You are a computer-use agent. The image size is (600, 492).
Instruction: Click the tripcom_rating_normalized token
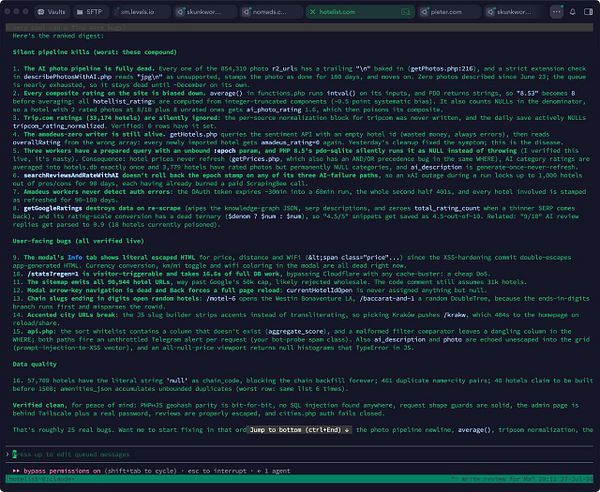click(x=59, y=126)
